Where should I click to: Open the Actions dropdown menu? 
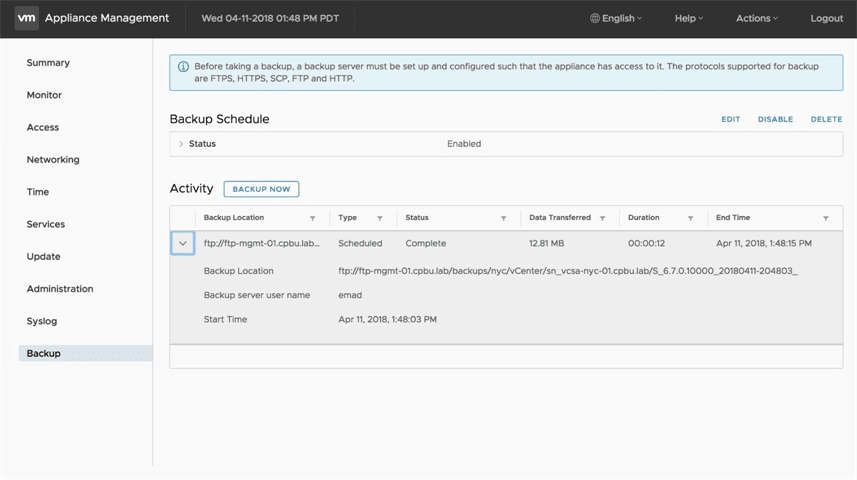756,18
